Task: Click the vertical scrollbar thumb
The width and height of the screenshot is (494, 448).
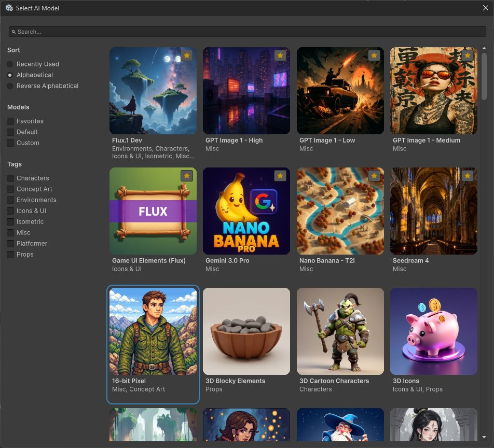Action: (x=484, y=77)
